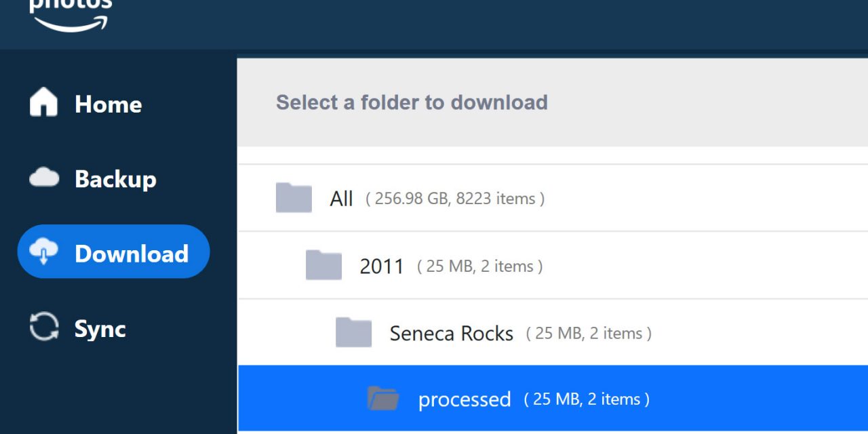Open the Home tab label
The image size is (868, 434).
108,104
